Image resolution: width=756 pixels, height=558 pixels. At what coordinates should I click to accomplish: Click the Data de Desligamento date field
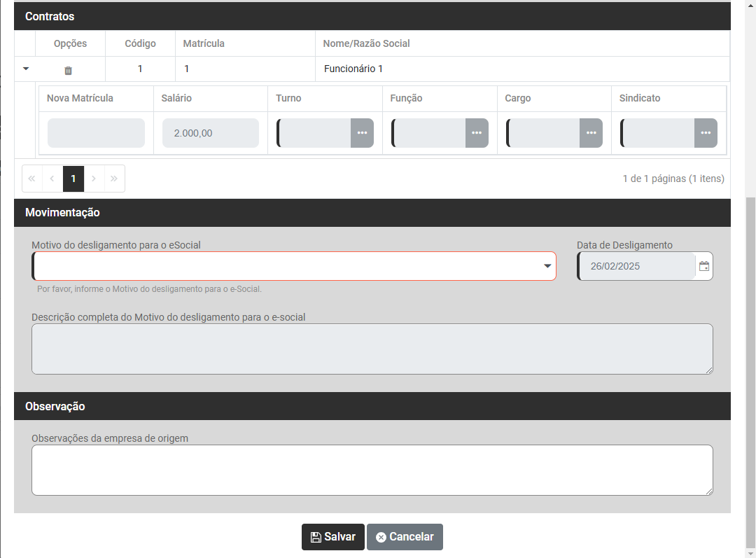(636, 266)
